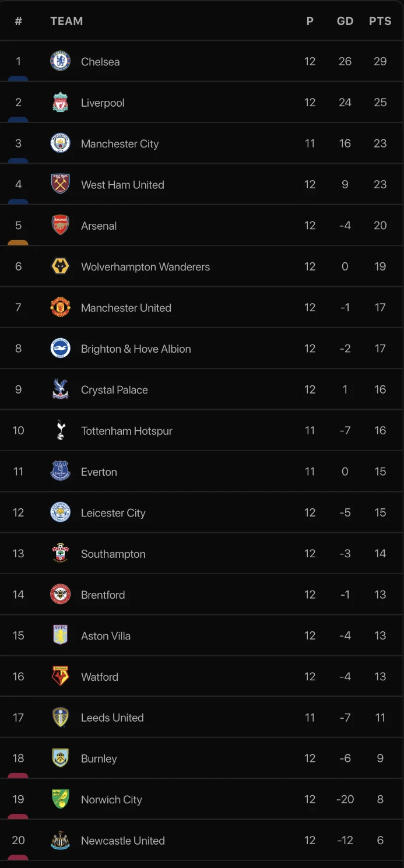404x868 pixels.
Task: Open the Brighton & Hove Albion link
Action: click(x=136, y=349)
